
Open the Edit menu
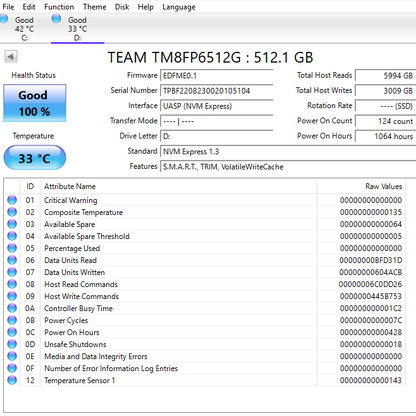[x=29, y=7]
